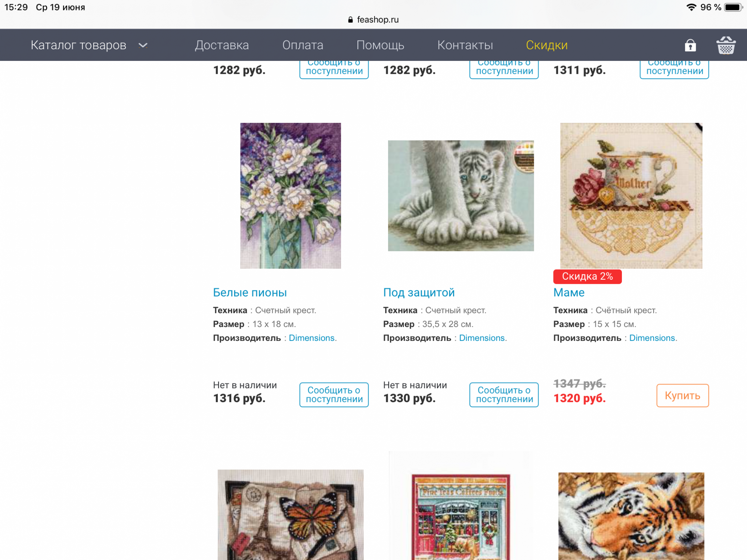Open the Dimensions manufacturer link under Маме
747x560 pixels.
click(652, 338)
